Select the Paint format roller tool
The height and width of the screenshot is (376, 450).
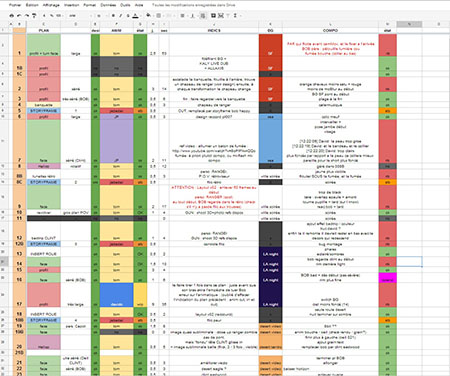click(x=34, y=16)
